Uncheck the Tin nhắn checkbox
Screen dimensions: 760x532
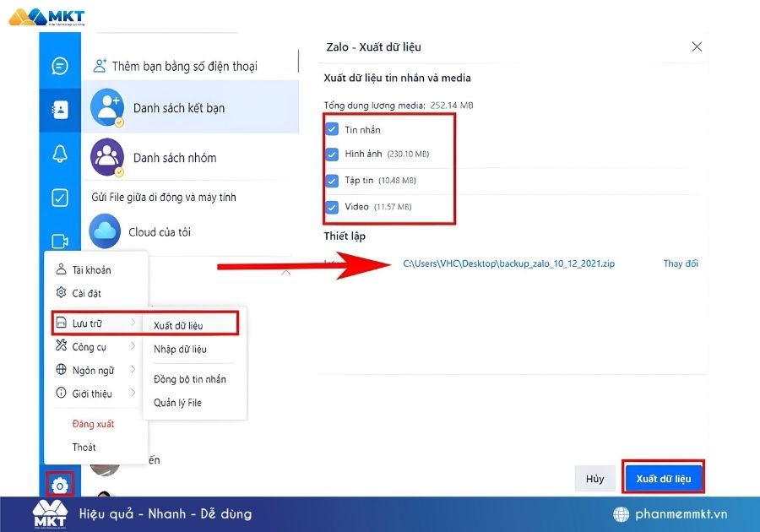pyautogui.click(x=330, y=129)
